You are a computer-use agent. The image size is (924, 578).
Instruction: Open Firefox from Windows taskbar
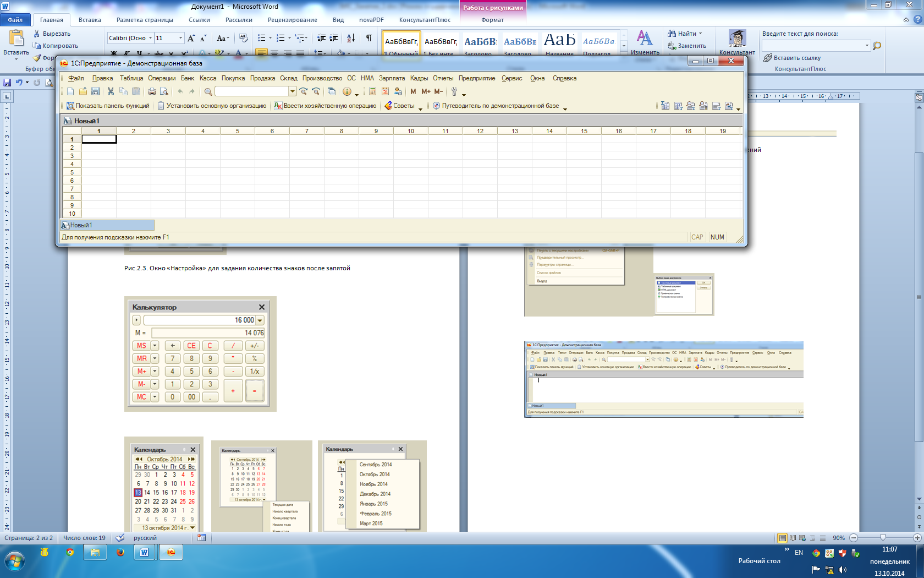click(x=120, y=552)
